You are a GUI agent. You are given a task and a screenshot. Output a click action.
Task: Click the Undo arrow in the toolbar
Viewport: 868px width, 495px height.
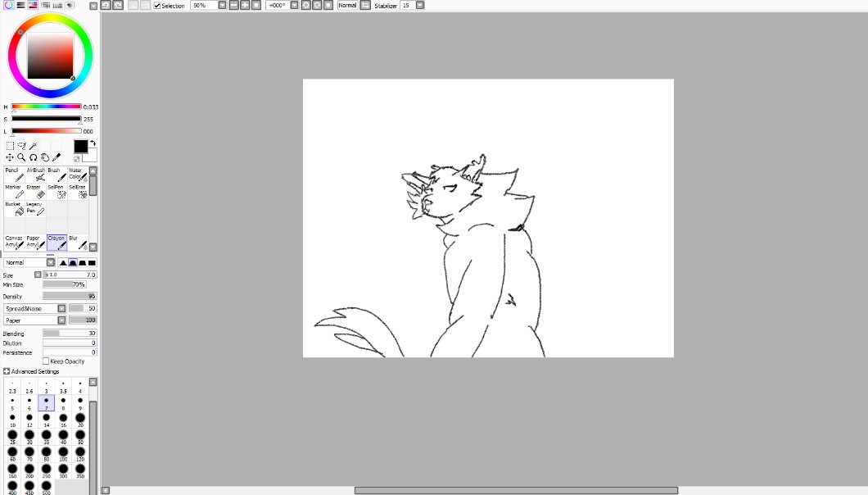click(106, 5)
